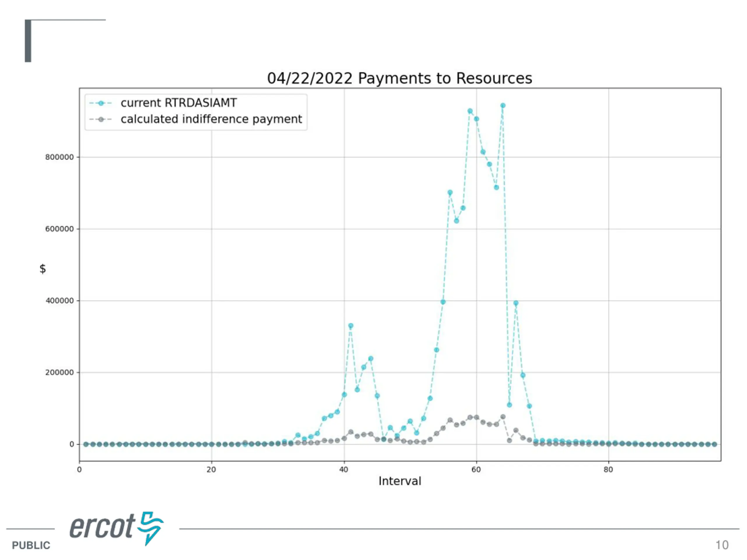
Task: Click the 60 x-axis tick label
Action: 476,470
